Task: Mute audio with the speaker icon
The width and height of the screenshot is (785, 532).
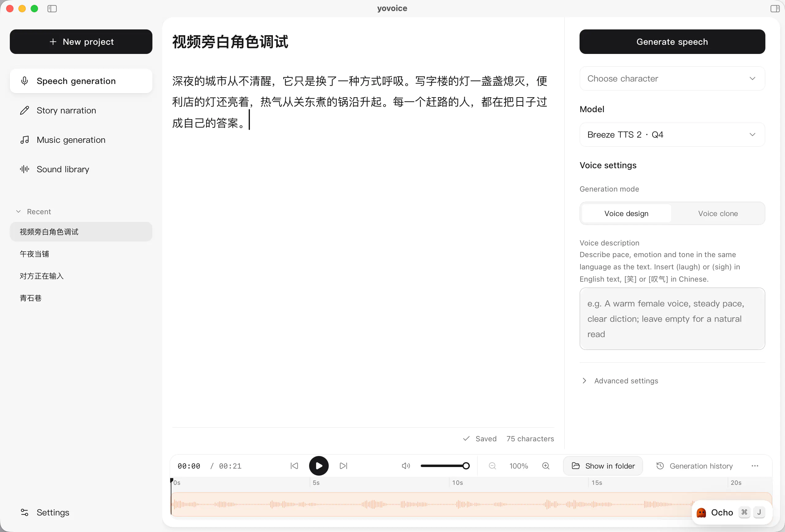Action: [406, 466]
